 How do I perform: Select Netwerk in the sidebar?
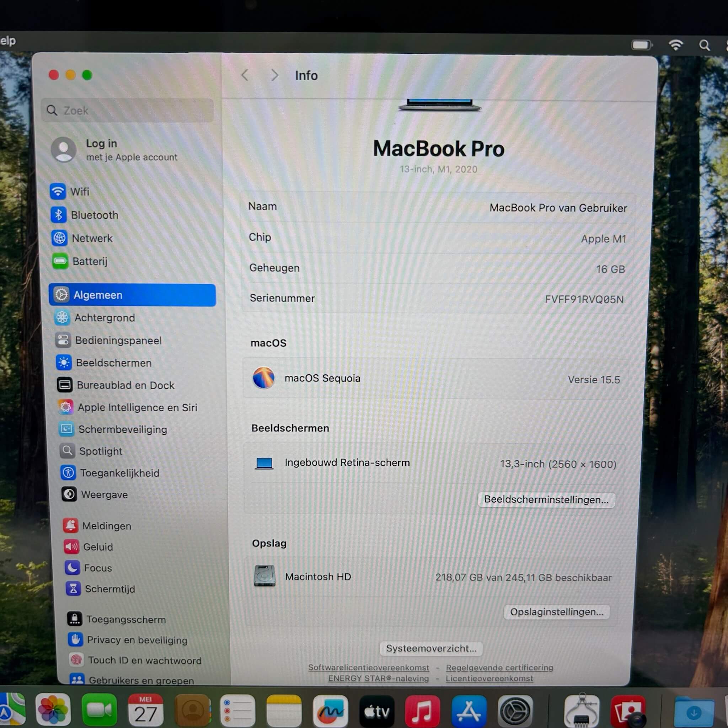(82, 238)
